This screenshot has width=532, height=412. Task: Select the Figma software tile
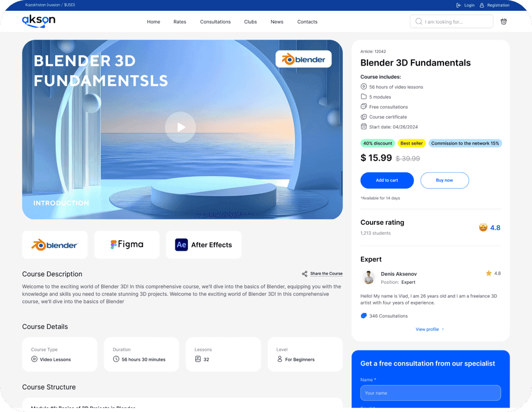click(x=127, y=245)
